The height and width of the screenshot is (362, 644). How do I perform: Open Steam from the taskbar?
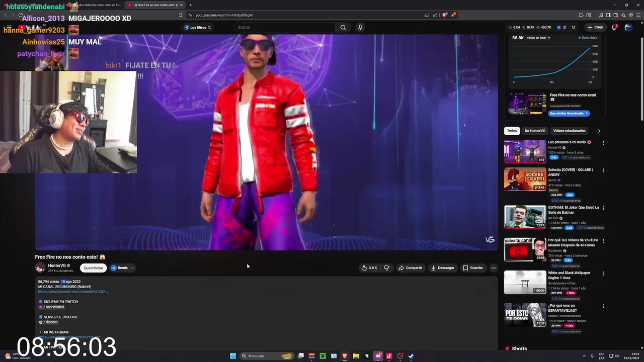411,356
